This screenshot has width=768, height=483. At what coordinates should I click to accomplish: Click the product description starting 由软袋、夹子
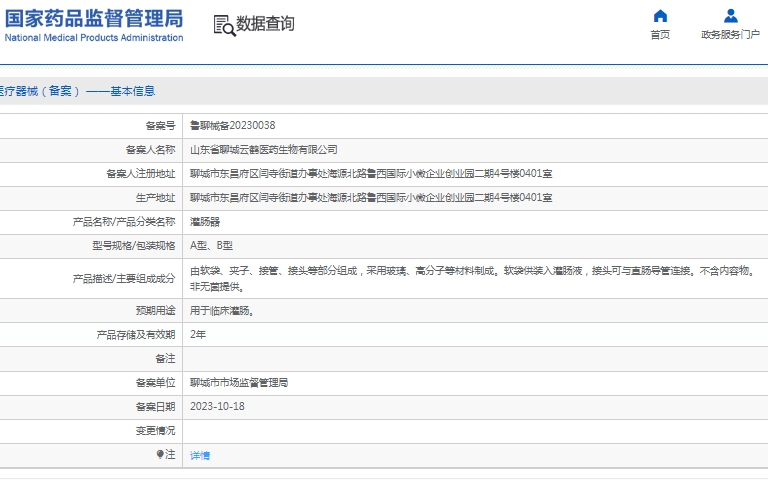(473, 279)
